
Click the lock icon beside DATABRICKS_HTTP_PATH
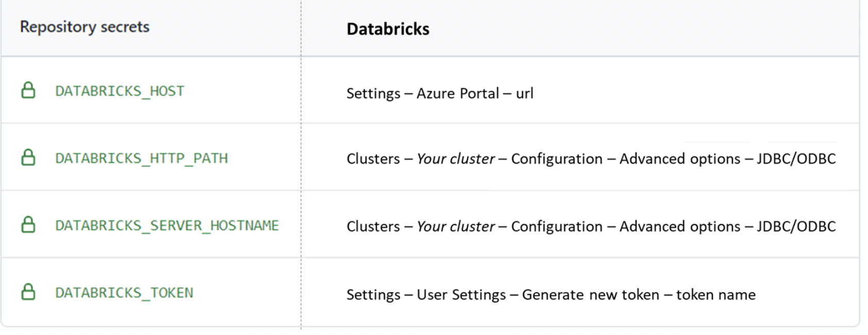coord(28,158)
